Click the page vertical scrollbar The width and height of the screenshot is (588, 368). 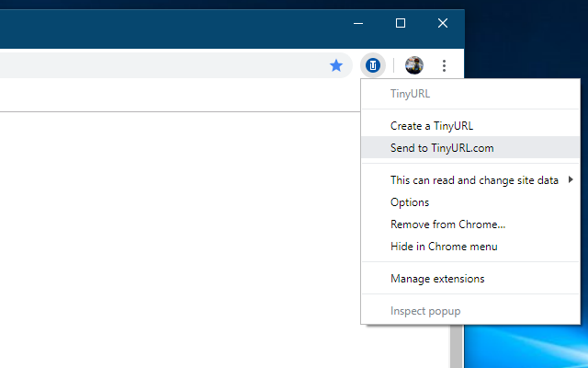click(x=457, y=346)
